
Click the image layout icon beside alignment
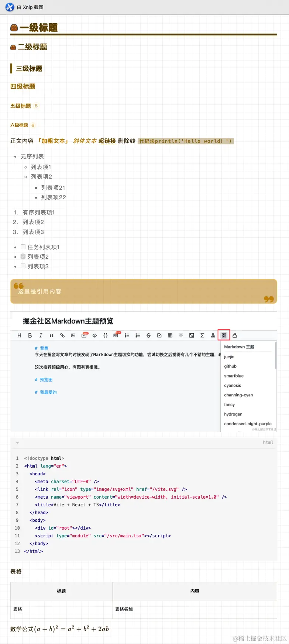[192, 335]
